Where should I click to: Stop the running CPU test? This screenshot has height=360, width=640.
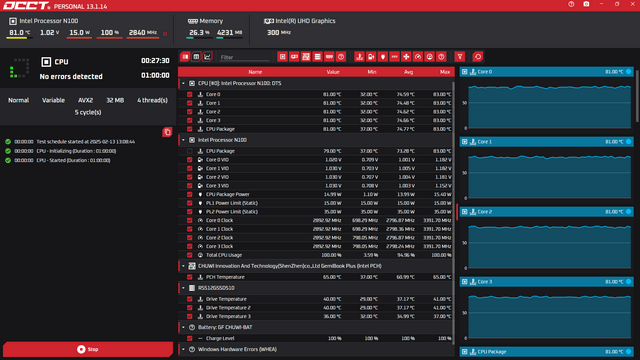coord(88,349)
